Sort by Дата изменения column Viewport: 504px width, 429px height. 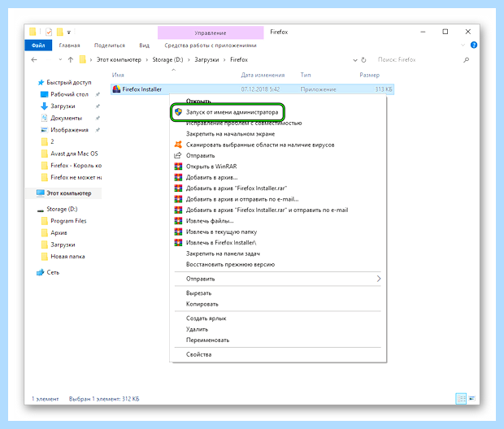point(263,75)
